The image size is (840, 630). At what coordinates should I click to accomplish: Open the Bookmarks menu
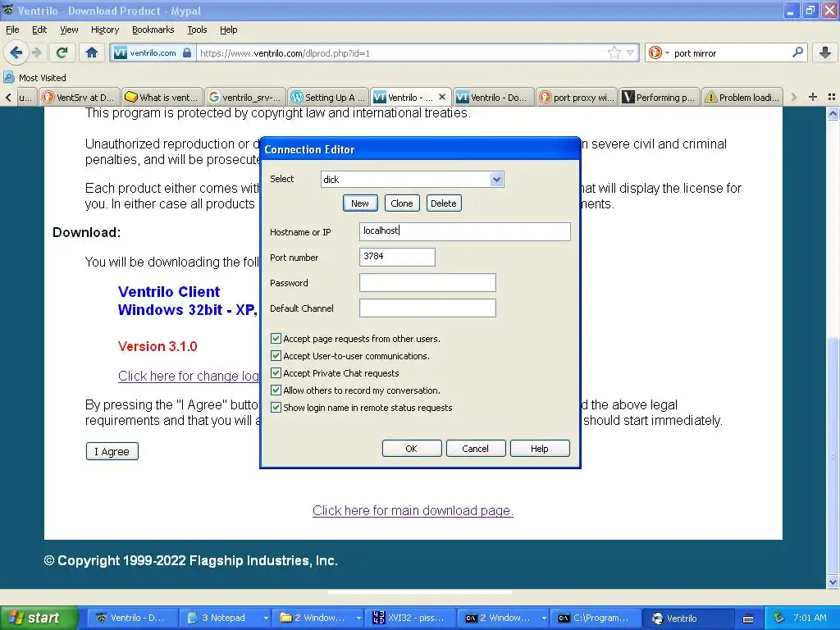[x=153, y=30]
